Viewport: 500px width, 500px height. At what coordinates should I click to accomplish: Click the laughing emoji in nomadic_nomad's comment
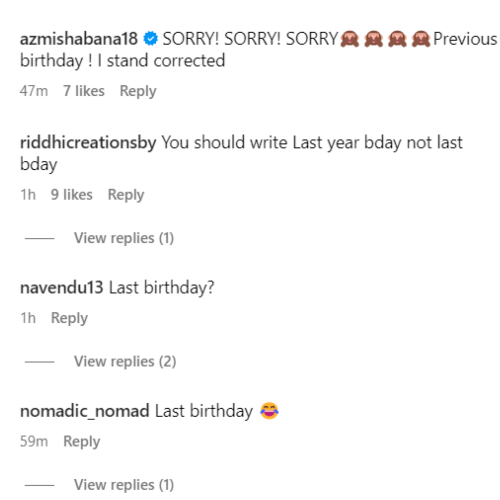(269, 411)
